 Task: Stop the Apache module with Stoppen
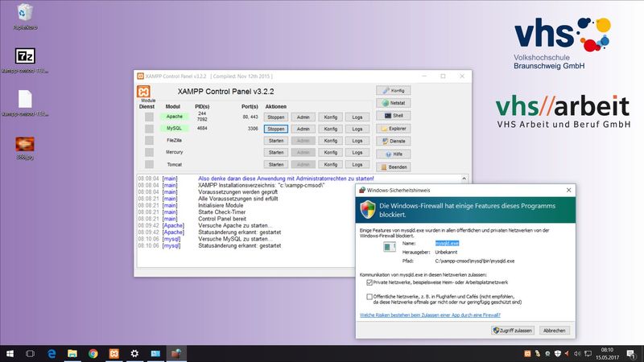pos(276,117)
